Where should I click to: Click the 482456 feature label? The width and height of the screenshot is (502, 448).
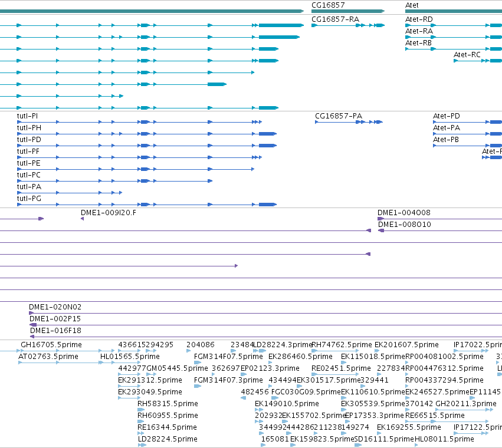click(255, 392)
